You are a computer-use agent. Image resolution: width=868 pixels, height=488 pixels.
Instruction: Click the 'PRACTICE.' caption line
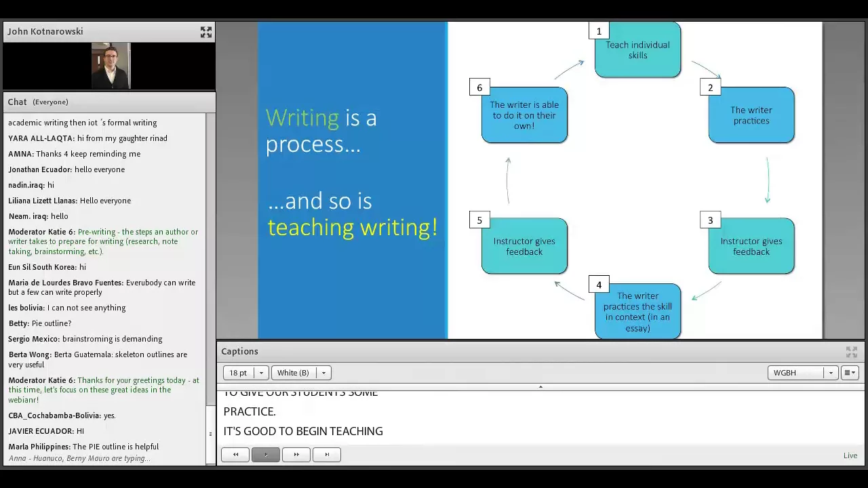coord(250,411)
